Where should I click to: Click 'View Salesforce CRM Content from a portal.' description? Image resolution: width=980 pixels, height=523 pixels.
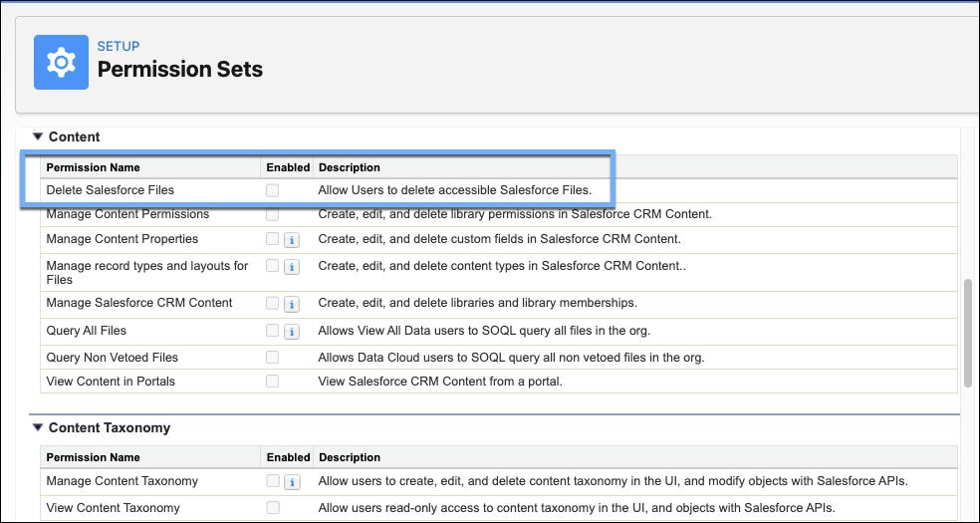(440, 382)
